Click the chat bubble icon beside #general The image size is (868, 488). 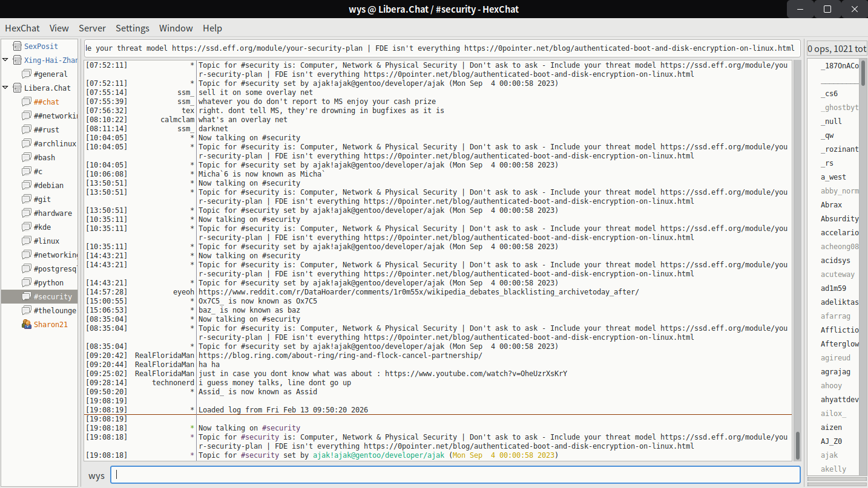click(x=26, y=74)
